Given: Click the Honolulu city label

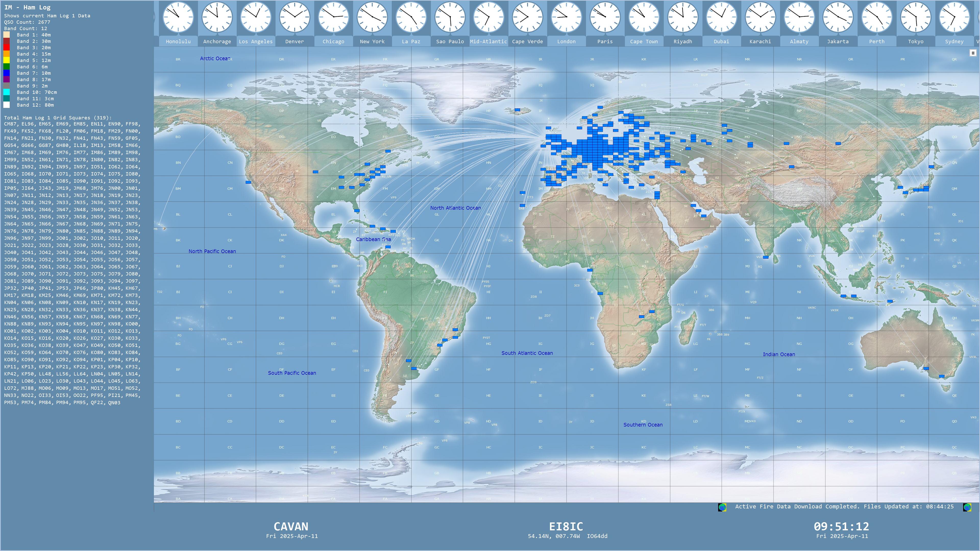Looking at the screenshot, I should point(178,41).
